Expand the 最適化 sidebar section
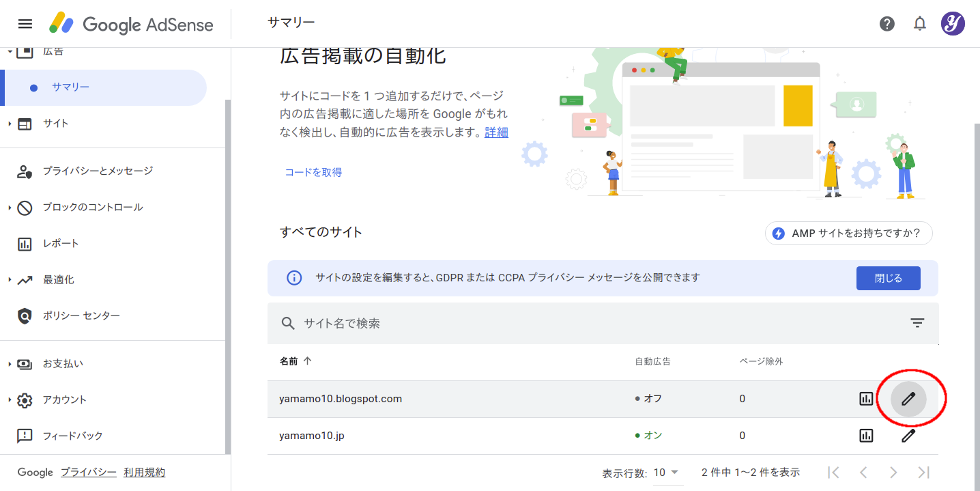This screenshot has height=491, width=980. [10, 280]
